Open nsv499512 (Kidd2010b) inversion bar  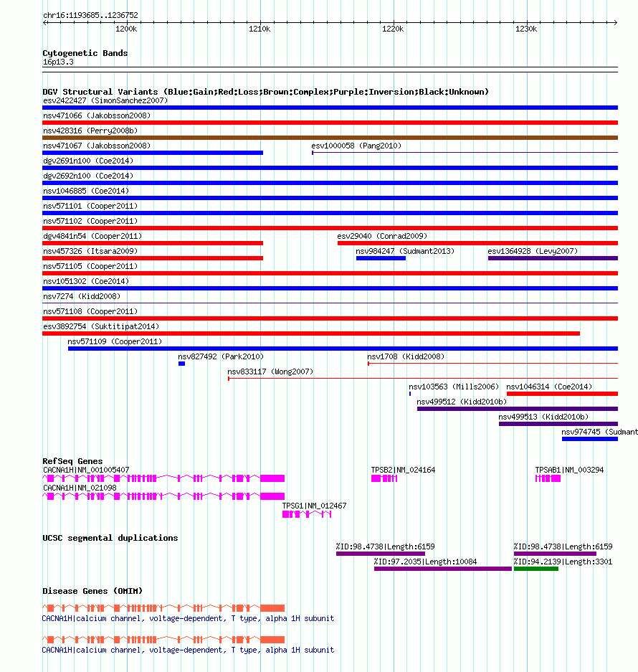click(x=518, y=409)
